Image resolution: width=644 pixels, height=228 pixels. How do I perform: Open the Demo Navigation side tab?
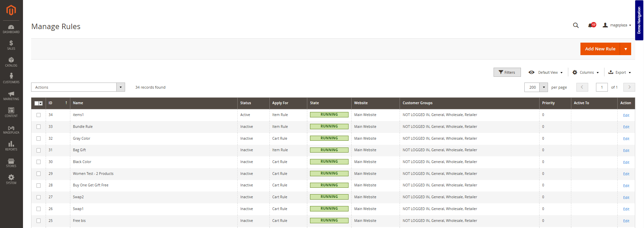coord(639,20)
